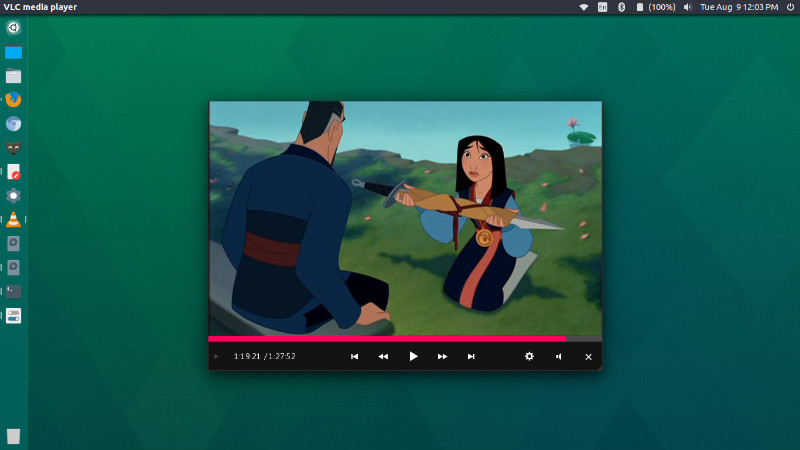This screenshot has width=800, height=450.
Task: Mute the player volume icon
Action: [x=559, y=357]
